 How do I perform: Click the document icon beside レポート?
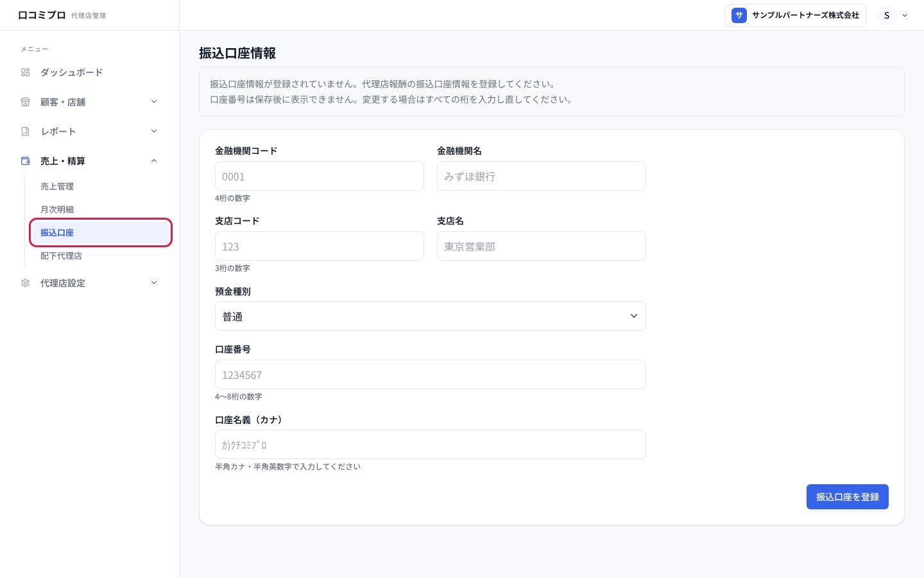tap(26, 132)
